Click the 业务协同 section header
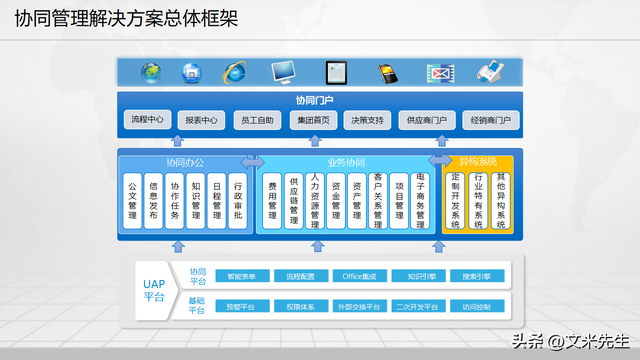The width and height of the screenshot is (640, 360). [346, 163]
